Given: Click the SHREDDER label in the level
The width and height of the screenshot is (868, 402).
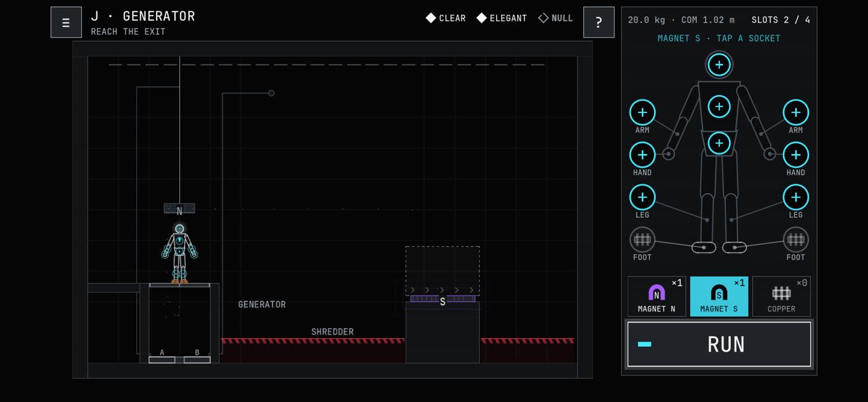Looking at the screenshot, I should coord(332,332).
